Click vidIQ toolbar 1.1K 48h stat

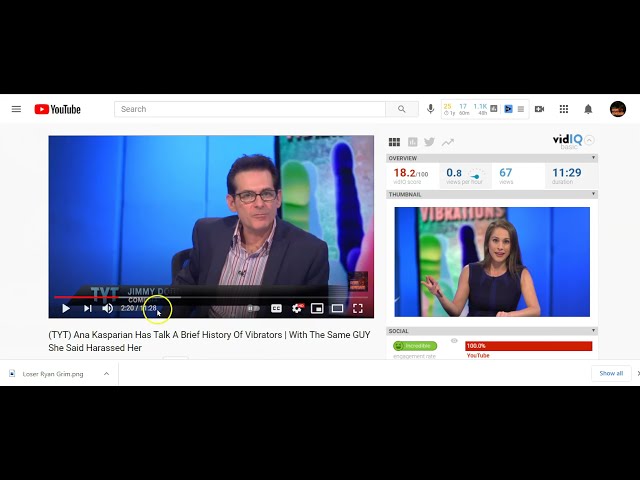coord(480,109)
